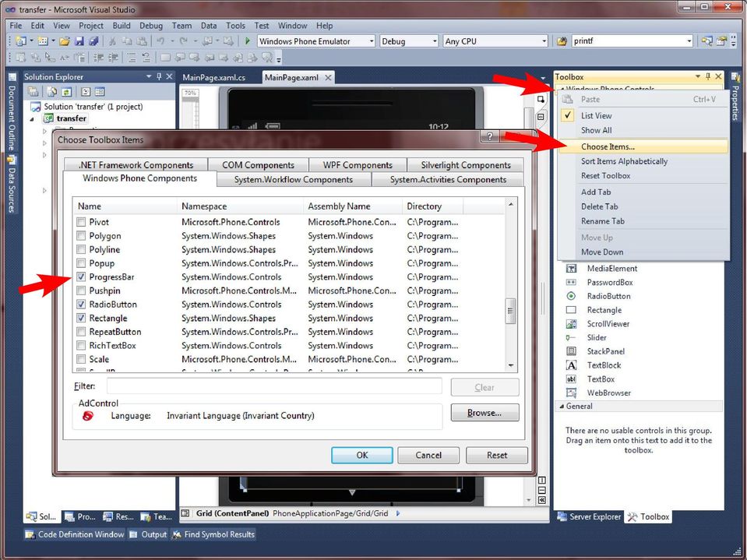Open the Windows Phone Emulator target dropdown

click(372, 41)
